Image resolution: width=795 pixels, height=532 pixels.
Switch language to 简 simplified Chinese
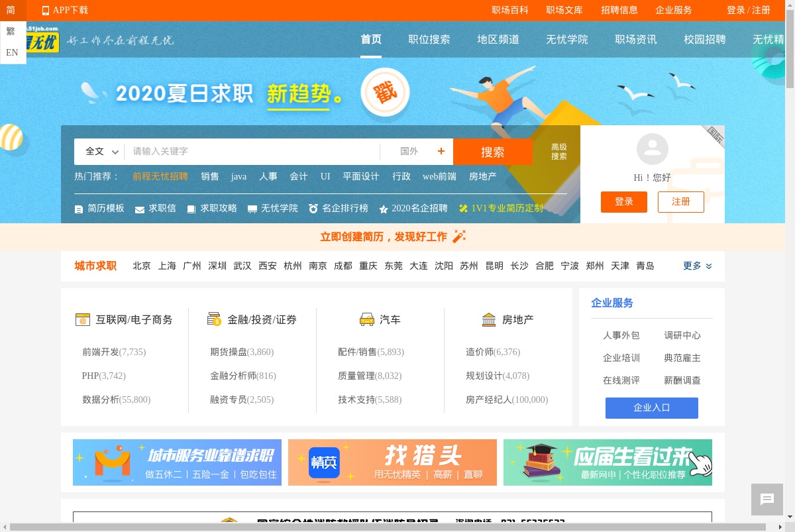[x=11, y=11]
